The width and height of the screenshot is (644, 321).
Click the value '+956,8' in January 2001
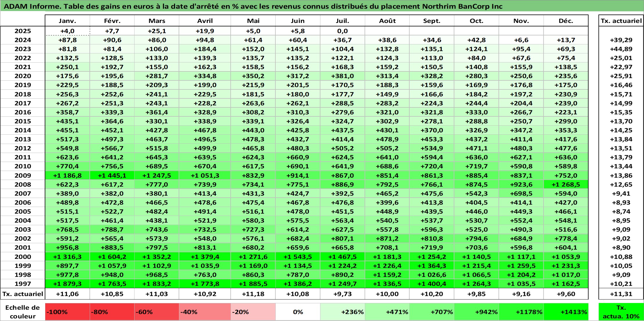[67, 248]
